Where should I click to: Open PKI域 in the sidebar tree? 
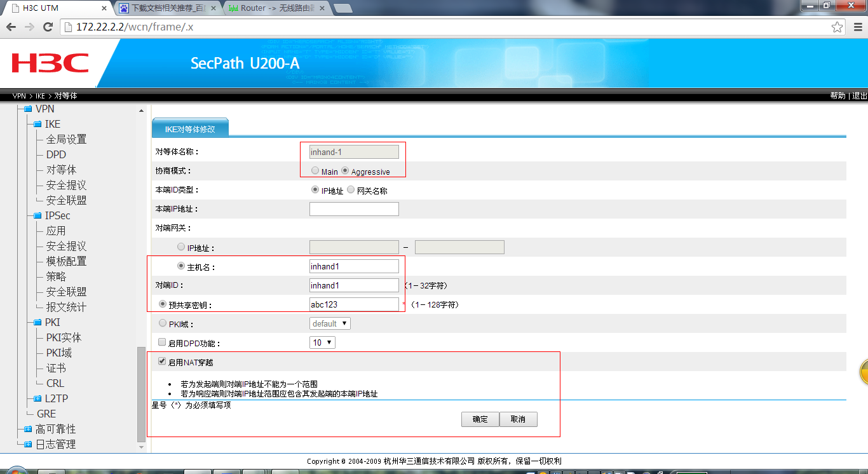[x=58, y=353]
